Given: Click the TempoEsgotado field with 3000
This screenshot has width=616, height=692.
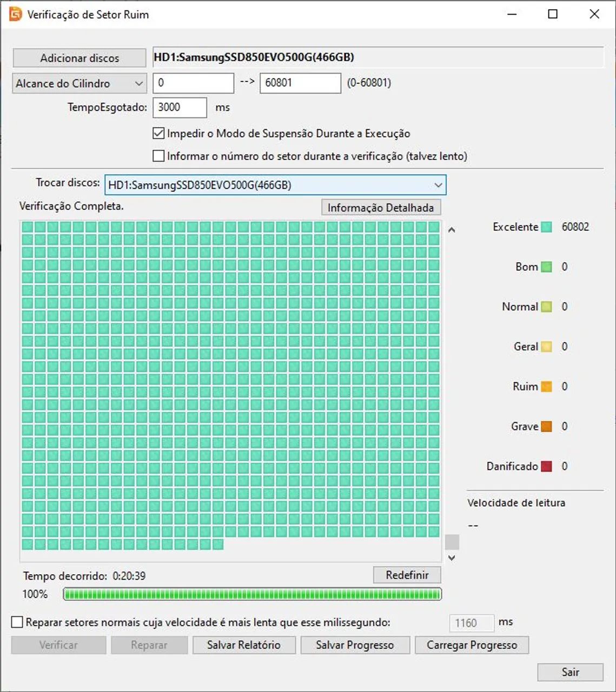Looking at the screenshot, I should click(x=180, y=108).
